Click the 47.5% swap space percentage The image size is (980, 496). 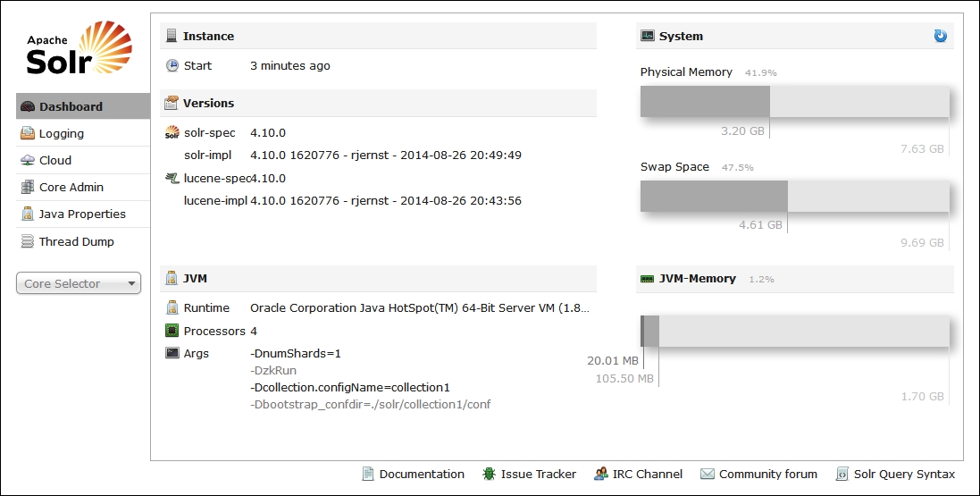(738, 168)
